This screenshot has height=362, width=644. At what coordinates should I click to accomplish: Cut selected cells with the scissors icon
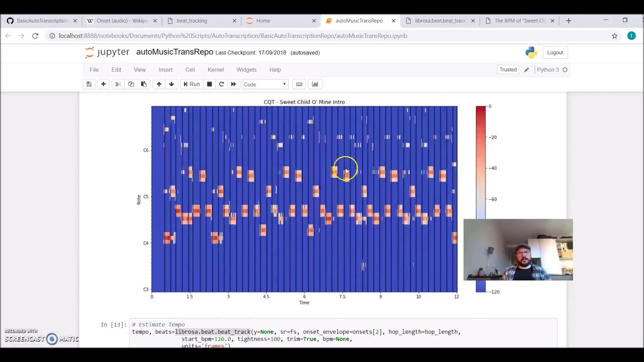(118, 84)
